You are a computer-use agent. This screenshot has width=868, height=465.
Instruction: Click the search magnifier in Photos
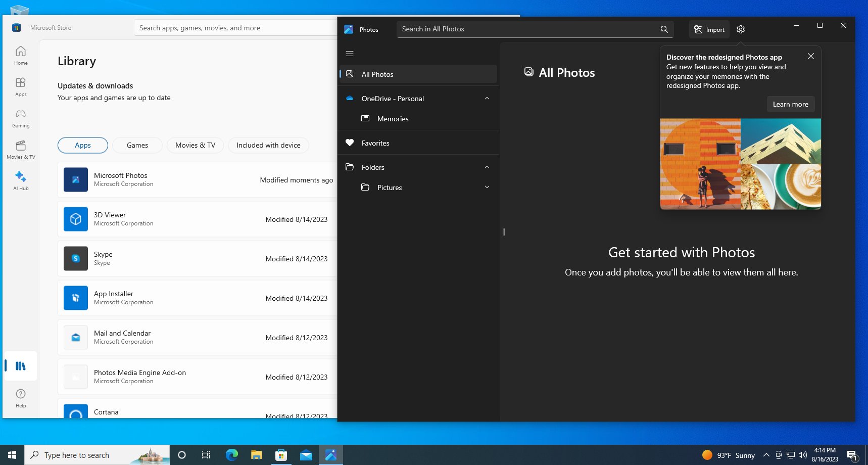click(663, 29)
